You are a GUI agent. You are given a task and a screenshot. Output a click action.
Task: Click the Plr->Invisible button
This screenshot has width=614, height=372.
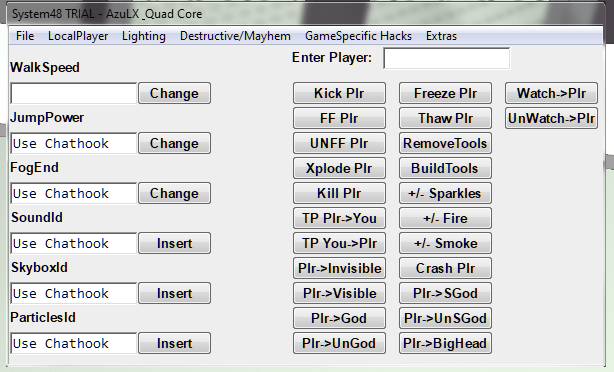[x=339, y=268]
